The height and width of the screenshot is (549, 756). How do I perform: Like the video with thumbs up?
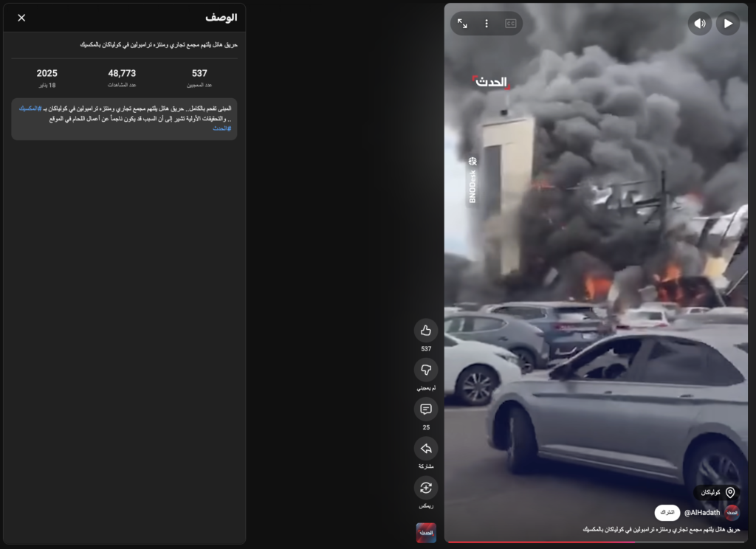(426, 331)
